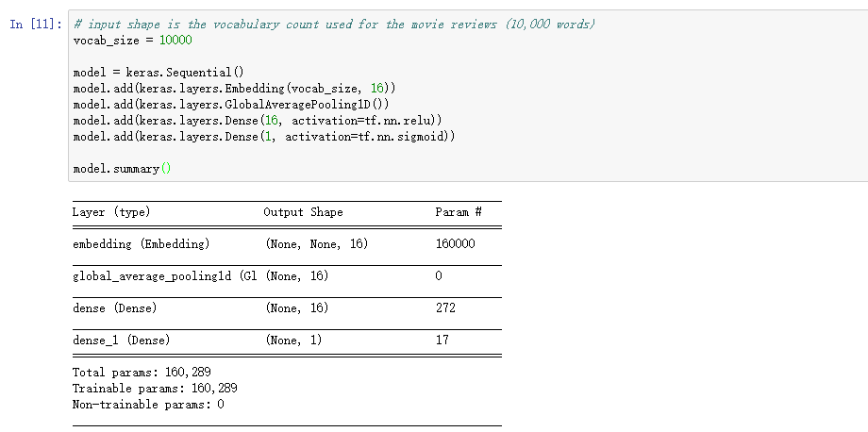Screen dimensions: 868x432
Task: Click the vocab_size = 10000 code line
Action: click(132, 41)
